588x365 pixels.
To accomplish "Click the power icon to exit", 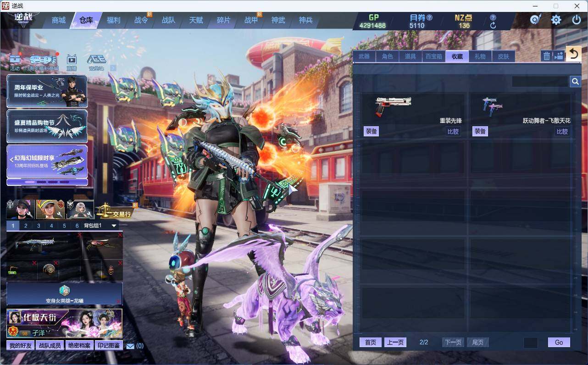I will click(x=577, y=20).
